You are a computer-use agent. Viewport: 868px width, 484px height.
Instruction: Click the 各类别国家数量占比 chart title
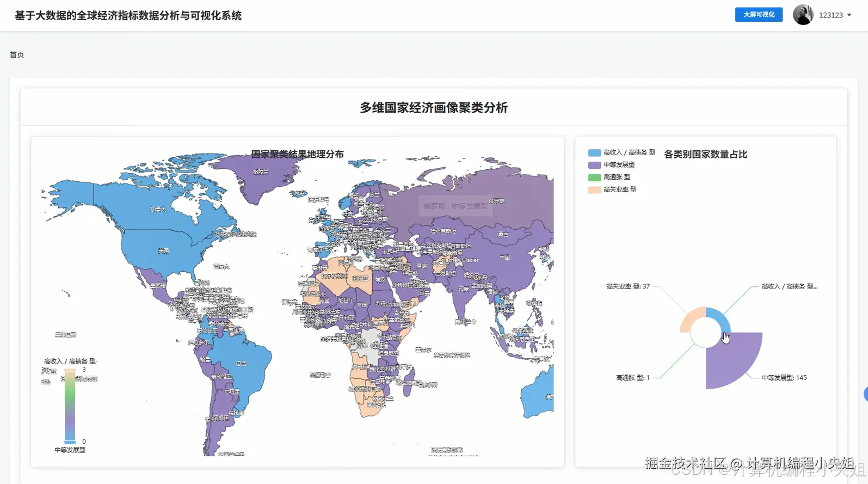706,154
